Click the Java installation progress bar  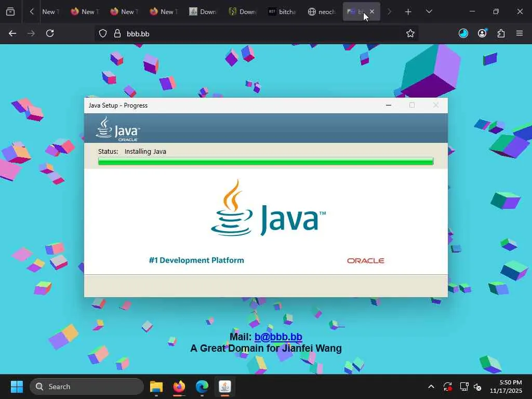265,161
